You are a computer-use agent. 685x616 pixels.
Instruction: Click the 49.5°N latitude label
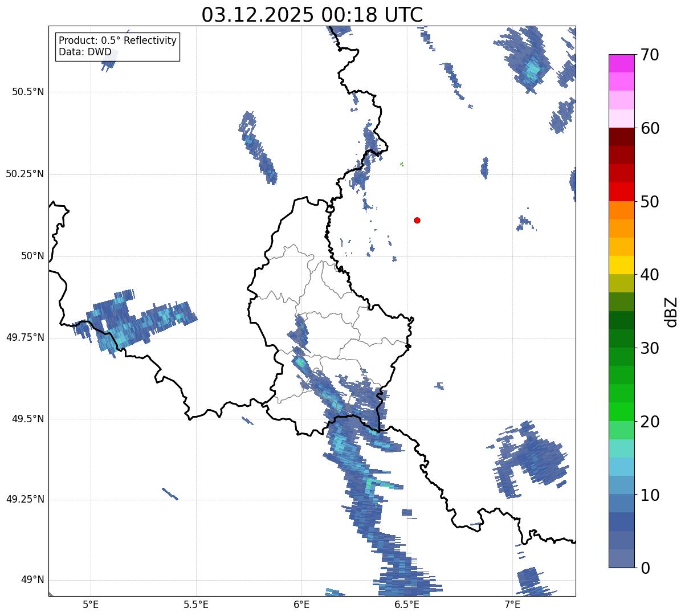point(28,419)
